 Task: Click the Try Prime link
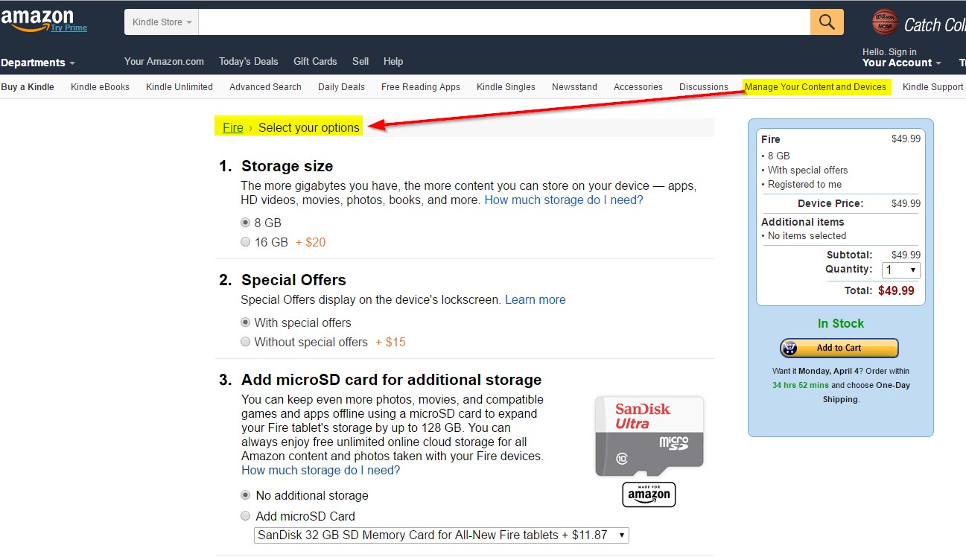tap(69, 28)
